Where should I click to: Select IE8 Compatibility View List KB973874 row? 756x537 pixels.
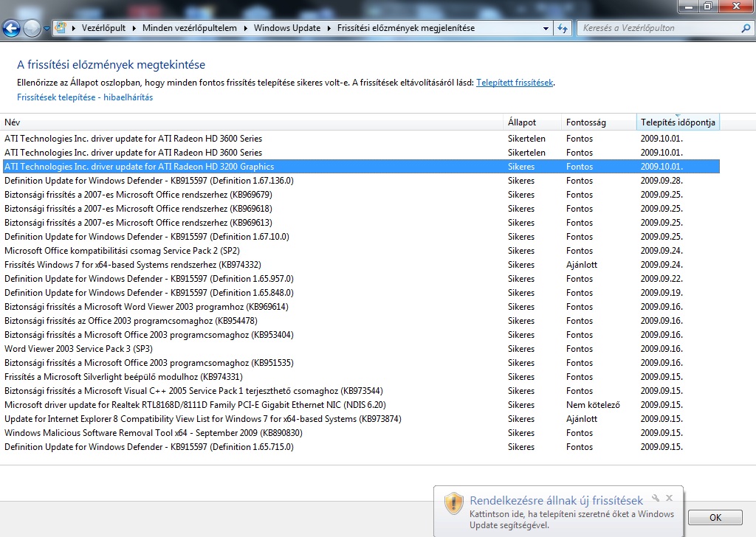361,418
